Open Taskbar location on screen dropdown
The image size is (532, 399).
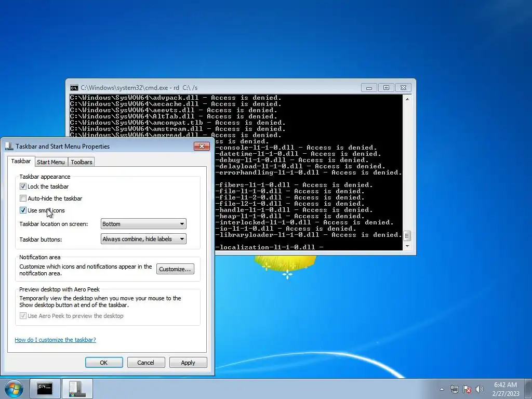[x=143, y=224]
